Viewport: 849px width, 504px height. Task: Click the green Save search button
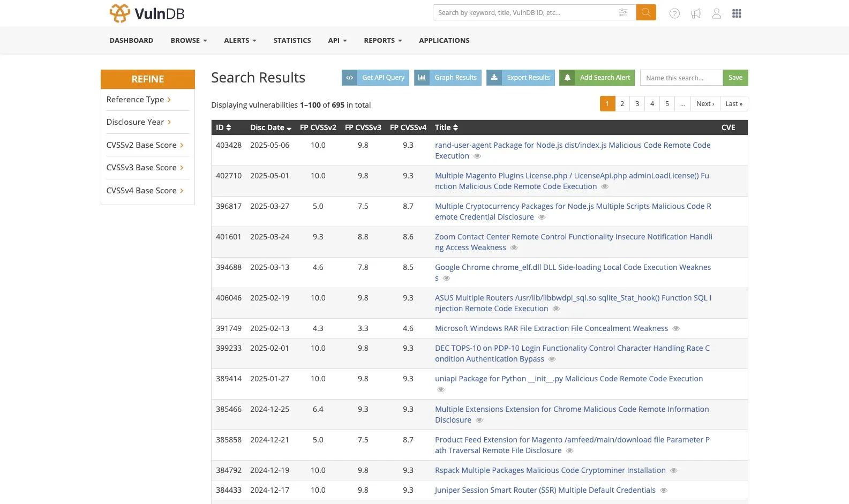click(x=735, y=78)
